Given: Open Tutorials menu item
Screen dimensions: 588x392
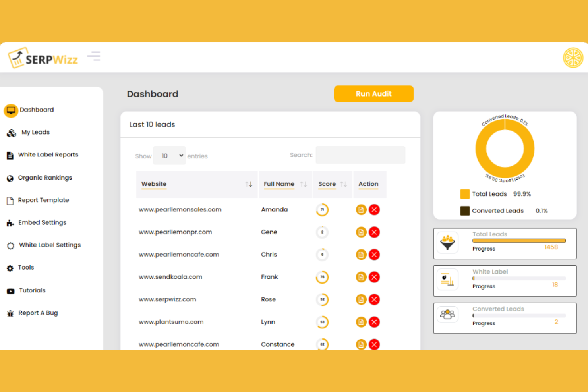Looking at the screenshot, I should coord(32,290).
